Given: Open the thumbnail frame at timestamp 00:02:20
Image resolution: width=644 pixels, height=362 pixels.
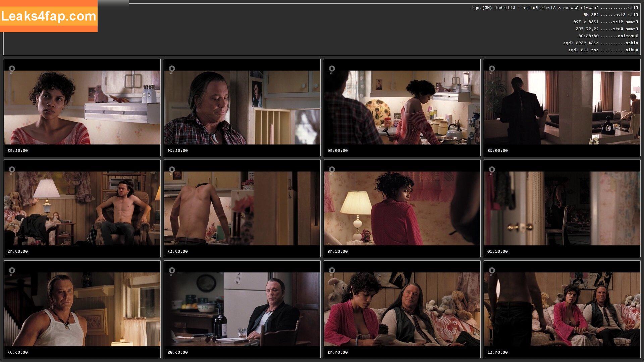Looking at the screenshot, I should 562,208.
